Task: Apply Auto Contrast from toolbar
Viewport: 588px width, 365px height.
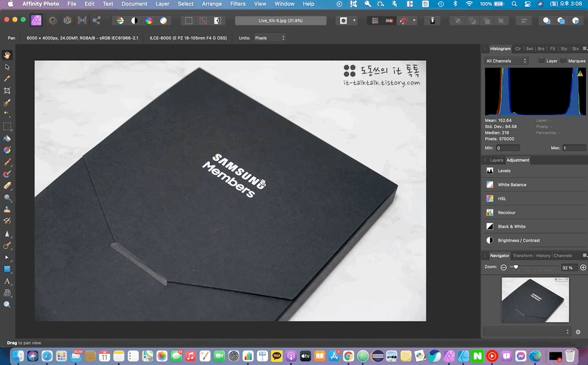Action: click(x=134, y=21)
